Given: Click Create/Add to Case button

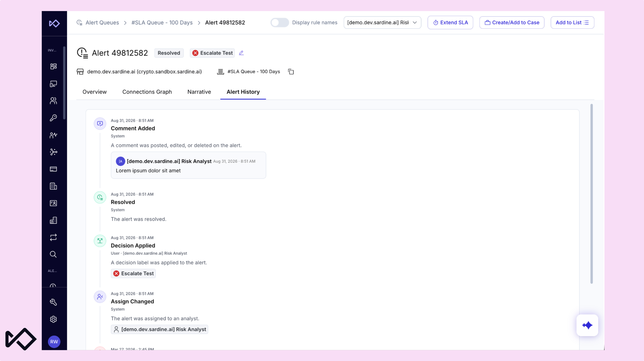Looking at the screenshot, I should click(512, 22).
